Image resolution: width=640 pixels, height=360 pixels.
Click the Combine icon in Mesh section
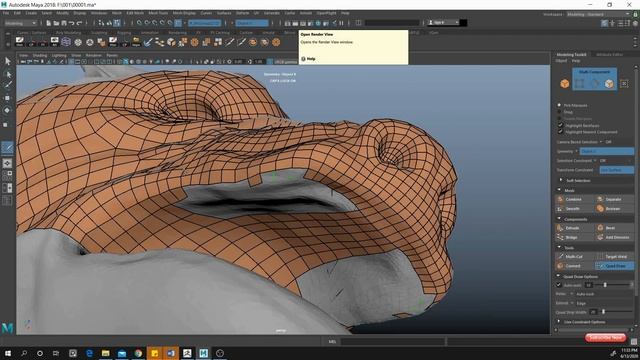tap(560, 199)
